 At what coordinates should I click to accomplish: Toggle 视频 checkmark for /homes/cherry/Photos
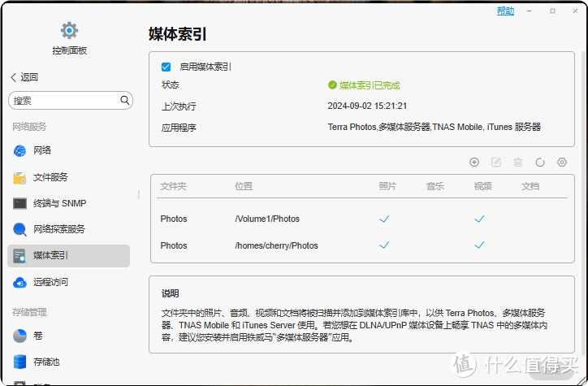click(x=479, y=245)
